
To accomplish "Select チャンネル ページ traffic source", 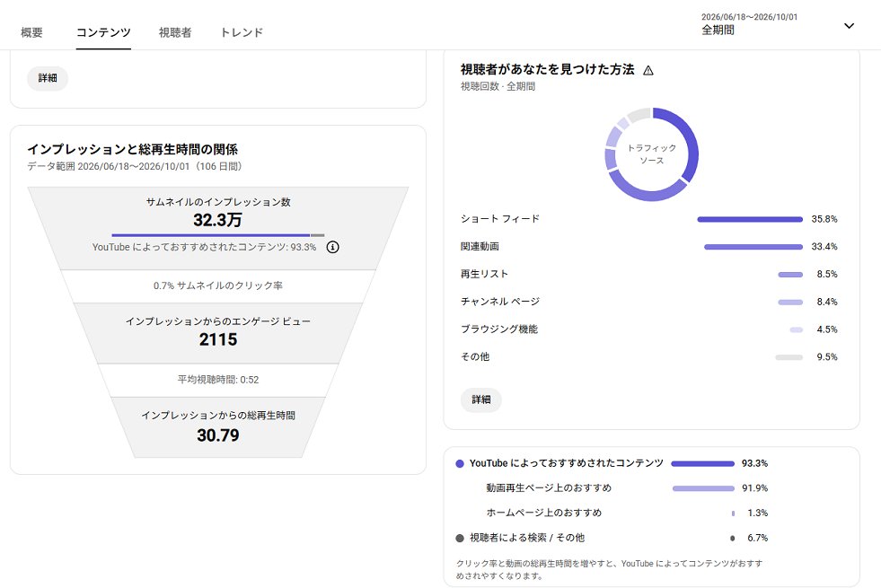I will tap(649, 302).
